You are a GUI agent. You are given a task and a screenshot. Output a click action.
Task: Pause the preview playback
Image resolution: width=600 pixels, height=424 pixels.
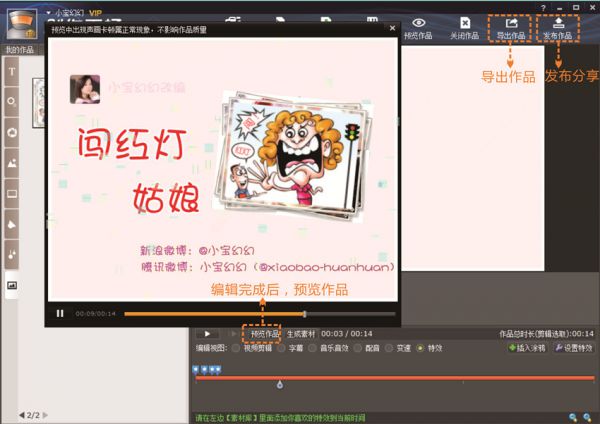pyautogui.click(x=60, y=313)
